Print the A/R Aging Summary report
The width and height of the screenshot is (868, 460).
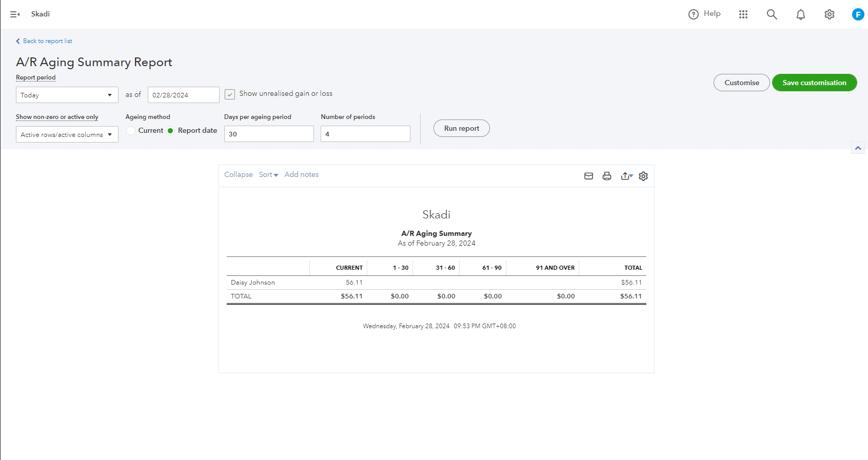coord(607,176)
